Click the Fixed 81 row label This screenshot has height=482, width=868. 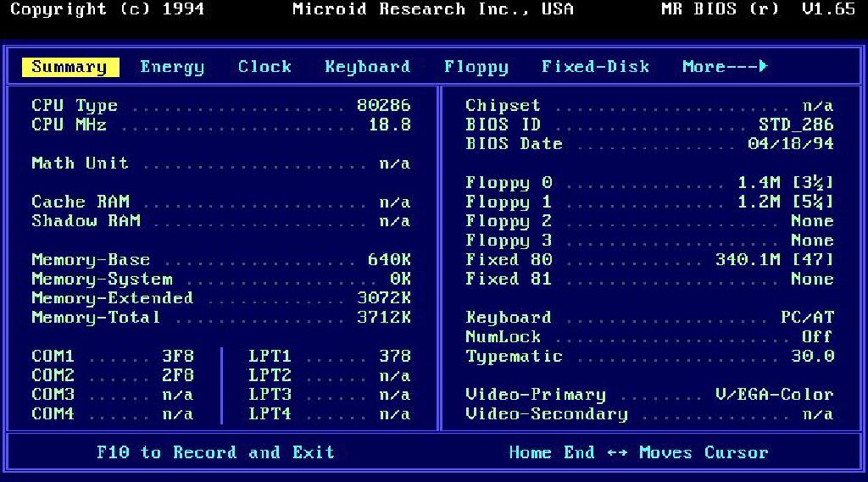[509, 279]
